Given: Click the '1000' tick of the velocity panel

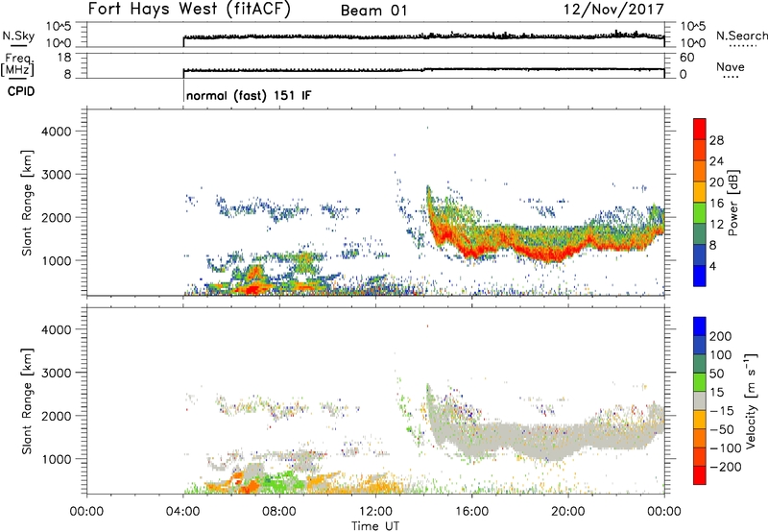Looking at the screenshot, I should tap(56, 459).
